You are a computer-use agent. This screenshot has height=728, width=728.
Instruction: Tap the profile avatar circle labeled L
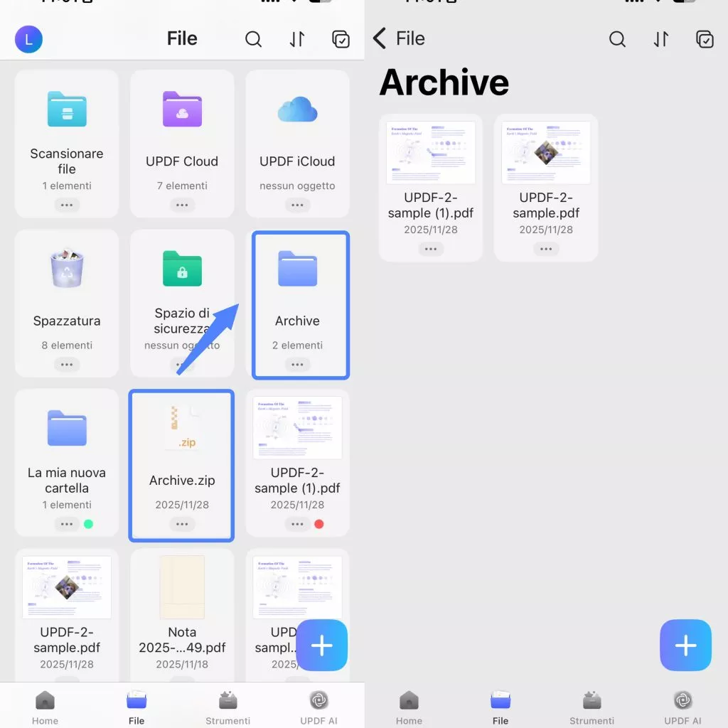(x=28, y=39)
